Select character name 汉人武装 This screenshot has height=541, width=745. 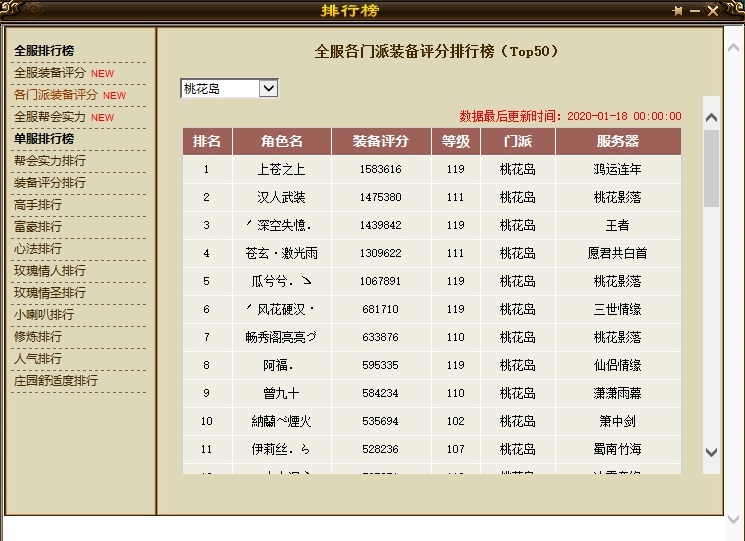pyautogui.click(x=281, y=197)
